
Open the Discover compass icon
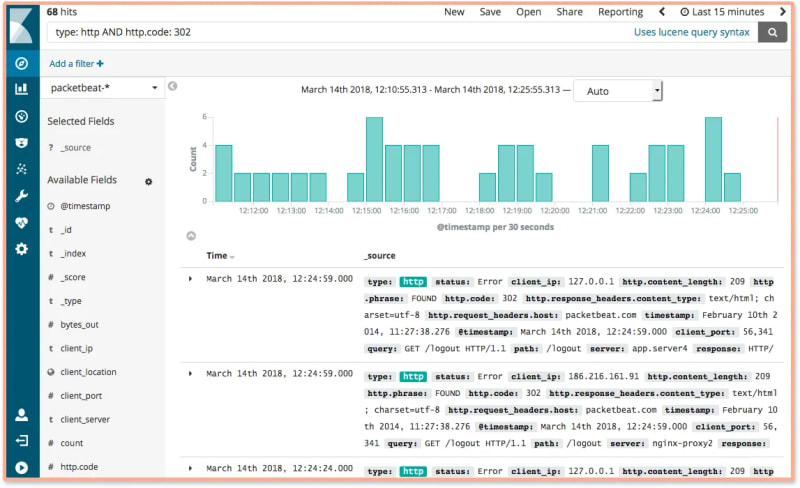[x=21, y=63]
